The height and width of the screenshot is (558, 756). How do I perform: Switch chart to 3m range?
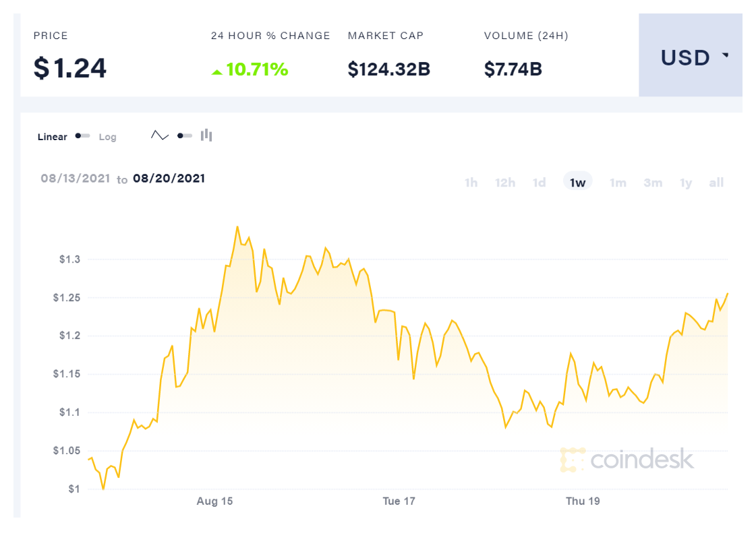653,183
